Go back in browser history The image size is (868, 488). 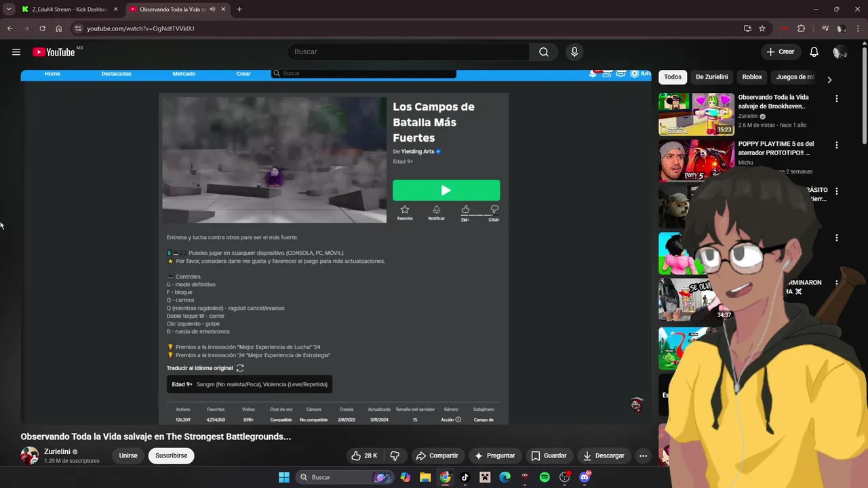click(9, 28)
